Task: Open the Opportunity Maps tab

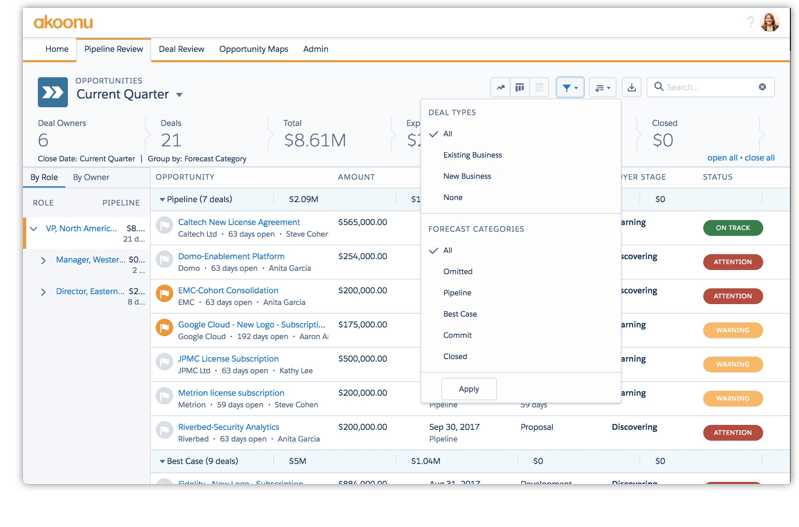Action: 254,49
